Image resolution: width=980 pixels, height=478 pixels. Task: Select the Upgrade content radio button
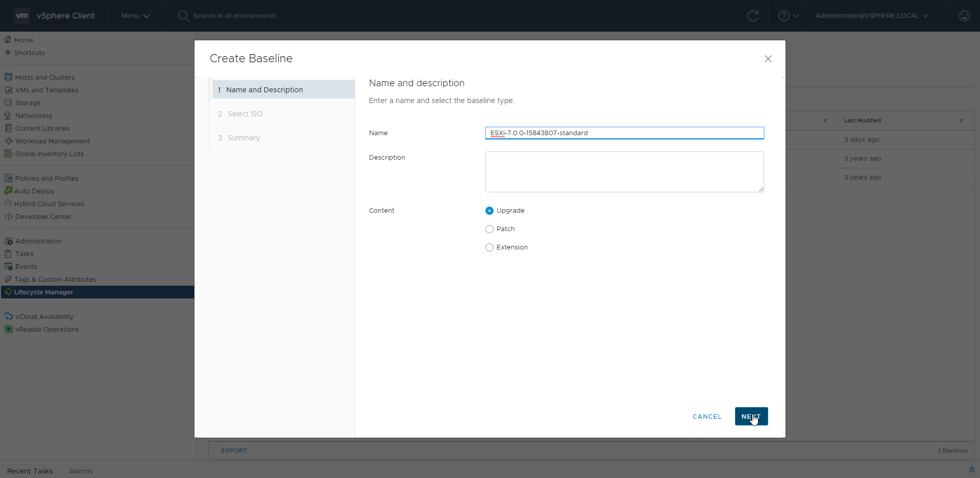click(489, 211)
